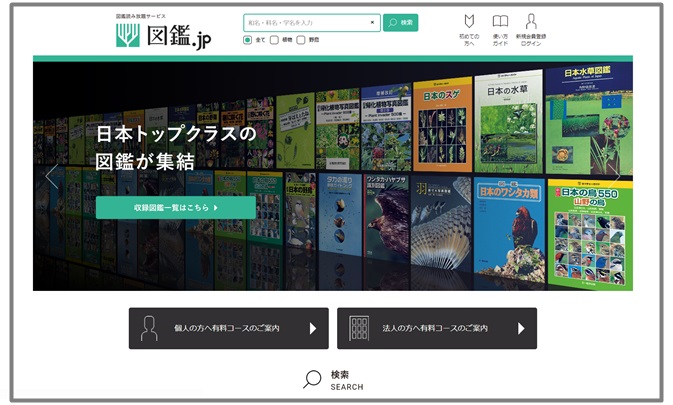Click the 日本の水草 book cover

(x=508, y=121)
